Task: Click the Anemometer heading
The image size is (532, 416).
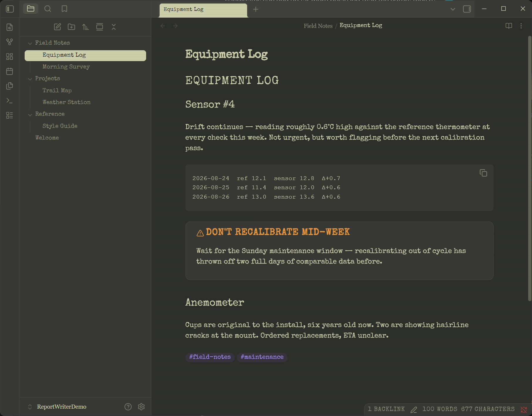Action: (x=215, y=303)
